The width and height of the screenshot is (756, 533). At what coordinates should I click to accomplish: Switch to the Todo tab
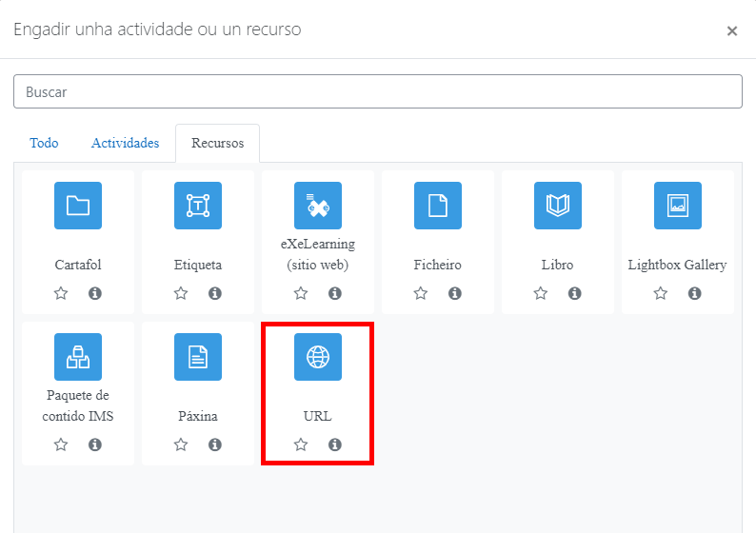(x=44, y=144)
